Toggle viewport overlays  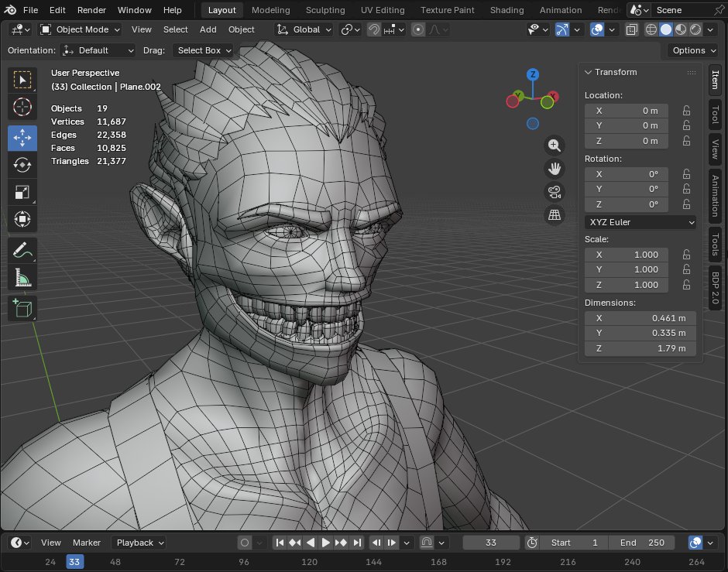pyautogui.click(x=597, y=29)
